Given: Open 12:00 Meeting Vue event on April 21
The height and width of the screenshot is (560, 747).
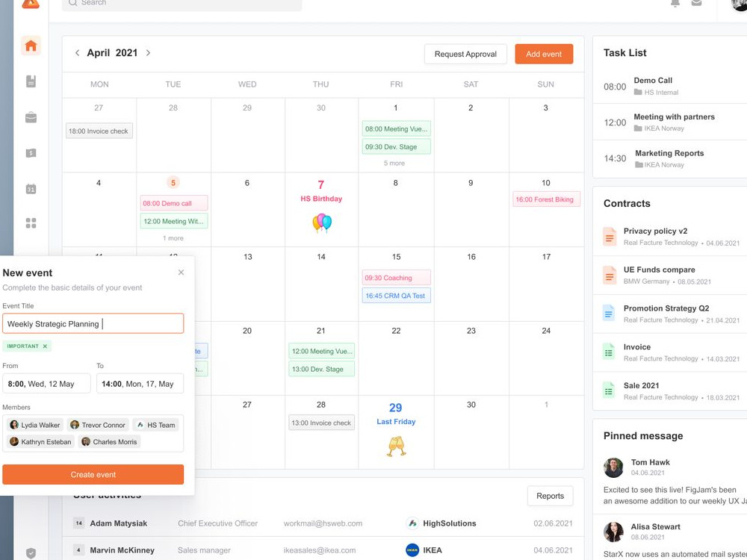Looking at the screenshot, I should point(321,351).
